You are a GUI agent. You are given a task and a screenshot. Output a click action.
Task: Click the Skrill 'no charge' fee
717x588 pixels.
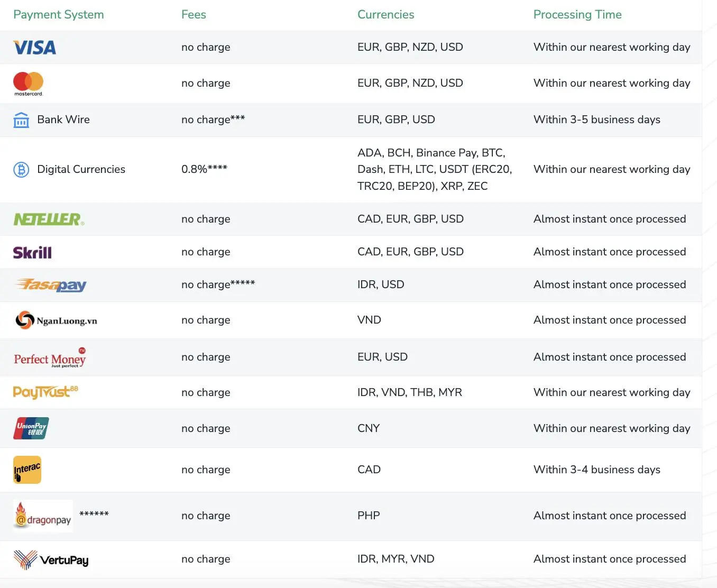(206, 252)
